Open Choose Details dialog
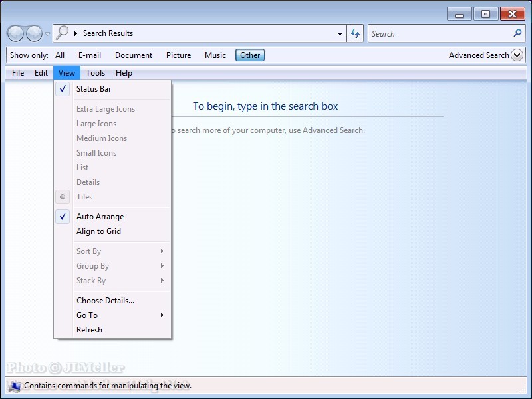Screen dimensions: 532x399 tap(112, 301)
